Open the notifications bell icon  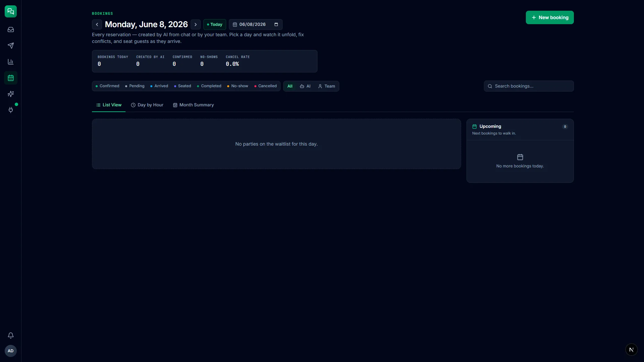point(11,335)
